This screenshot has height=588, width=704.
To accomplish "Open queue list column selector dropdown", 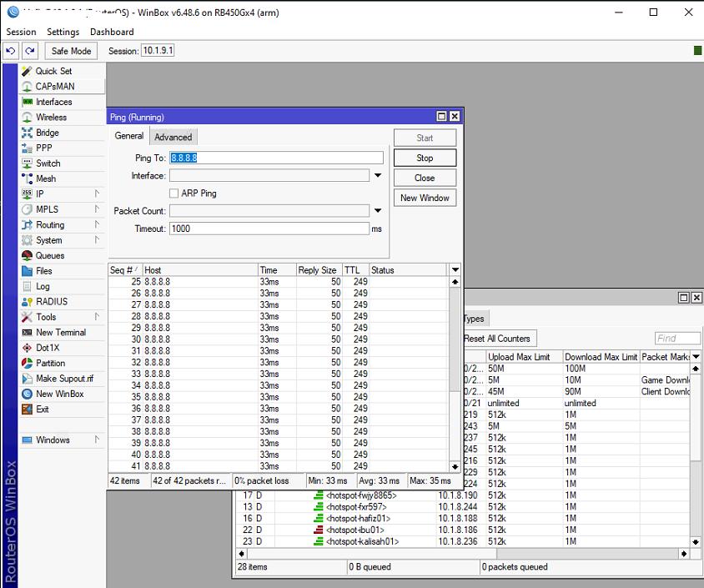I will [x=696, y=356].
